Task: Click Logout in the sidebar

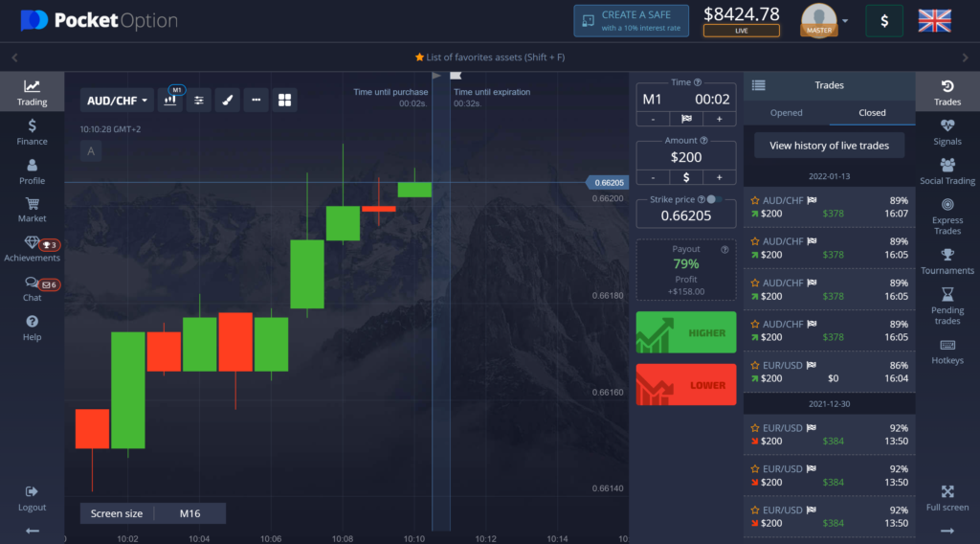Action: coord(32,498)
